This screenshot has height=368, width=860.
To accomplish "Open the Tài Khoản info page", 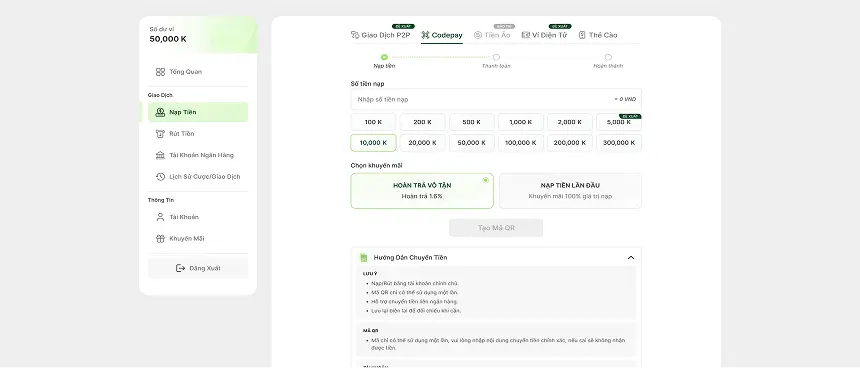I will pos(198,217).
